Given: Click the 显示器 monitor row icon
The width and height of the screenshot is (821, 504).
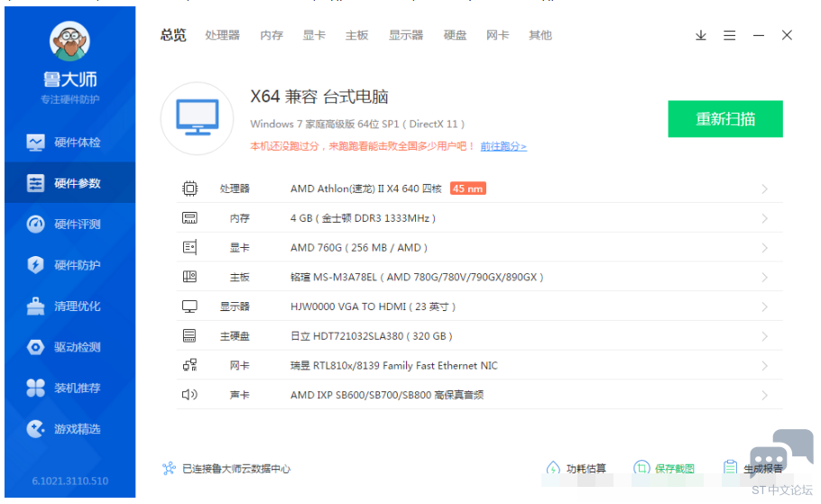Looking at the screenshot, I should point(189,307).
